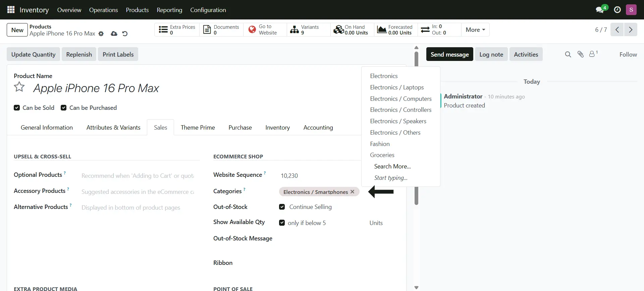Mark product as favorite with star
Image resolution: width=644 pixels, height=291 pixels.
(19, 87)
